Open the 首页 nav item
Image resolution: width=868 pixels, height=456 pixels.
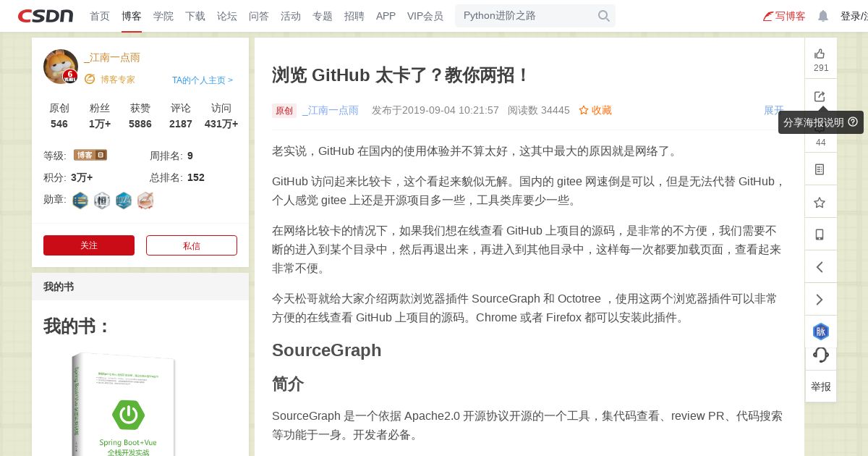coord(100,16)
